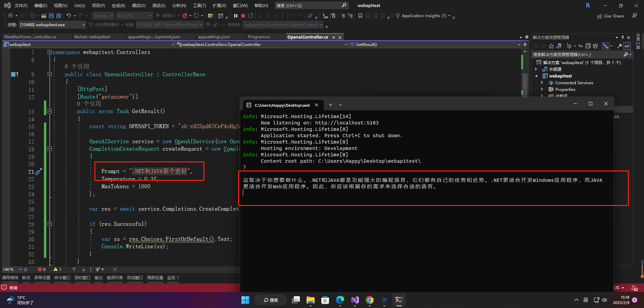Click the taskbar 搜索 search box
This screenshot has width=644, height=308.
(x=271, y=300)
